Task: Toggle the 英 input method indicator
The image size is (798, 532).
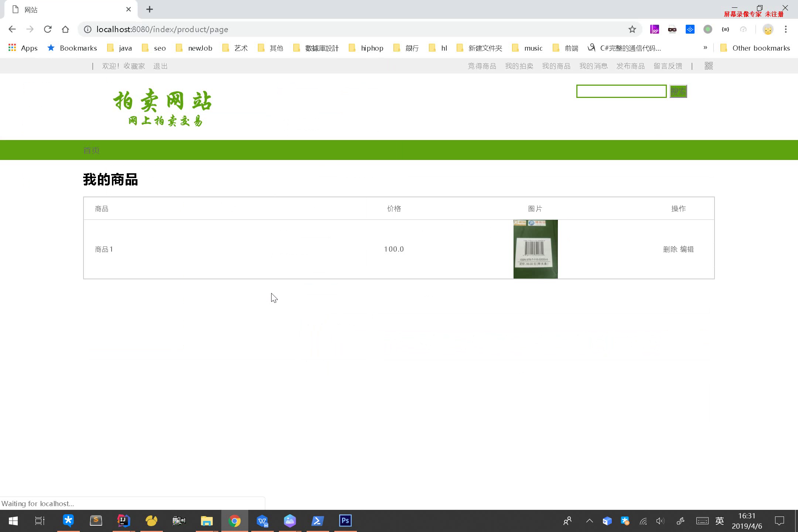Action: tap(720, 521)
